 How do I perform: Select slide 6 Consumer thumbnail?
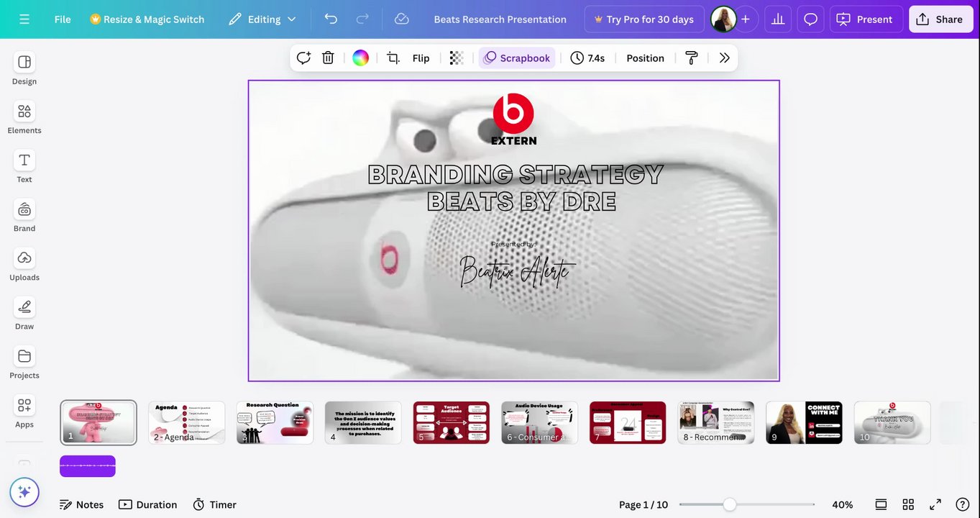click(540, 422)
